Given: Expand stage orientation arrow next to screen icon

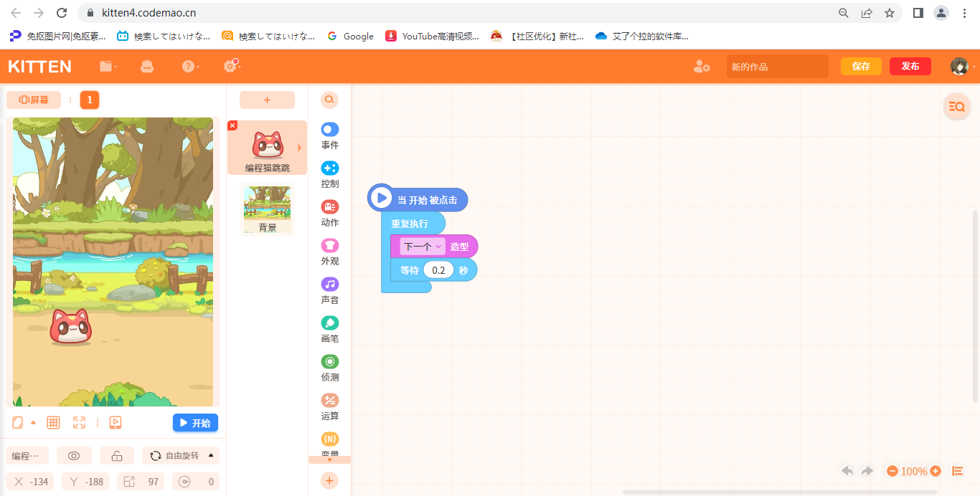Looking at the screenshot, I should 33,422.
